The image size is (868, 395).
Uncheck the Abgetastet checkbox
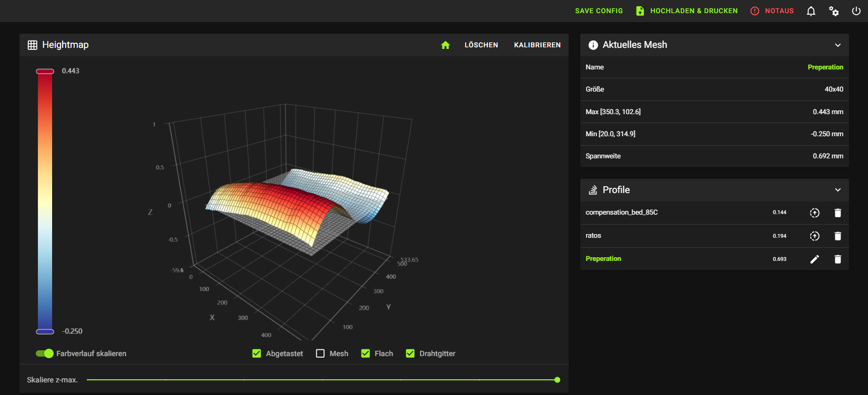257,353
